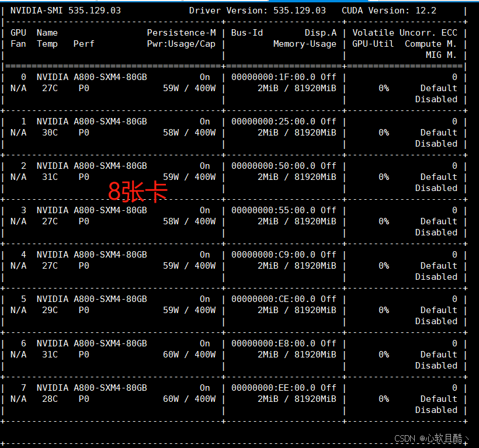Click GPU 2 name NVIDIA A800-SXM4-80GB
Screen dimensions: 479x448
coord(92,166)
